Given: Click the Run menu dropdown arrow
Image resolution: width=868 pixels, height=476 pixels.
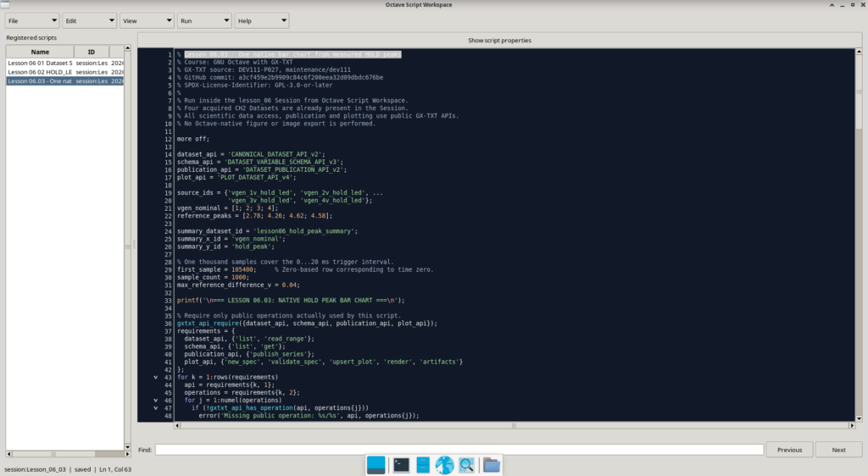Looking at the screenshot, I should tap(225, 20).
